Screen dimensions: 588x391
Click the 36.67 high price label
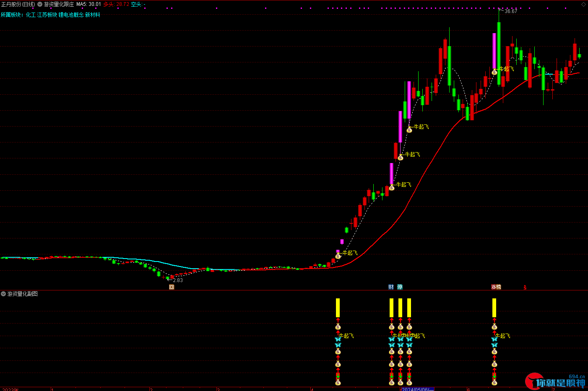tap(511, 11)
